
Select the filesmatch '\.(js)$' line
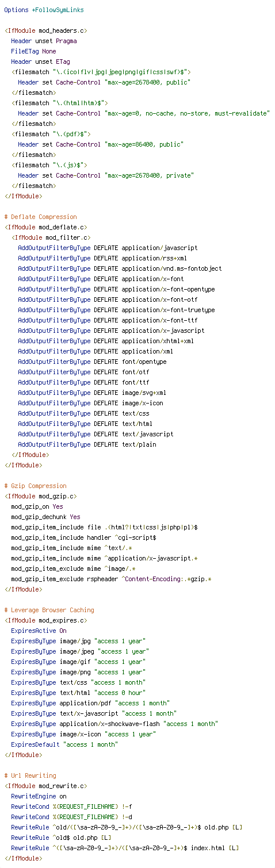(x=49, y=166)
